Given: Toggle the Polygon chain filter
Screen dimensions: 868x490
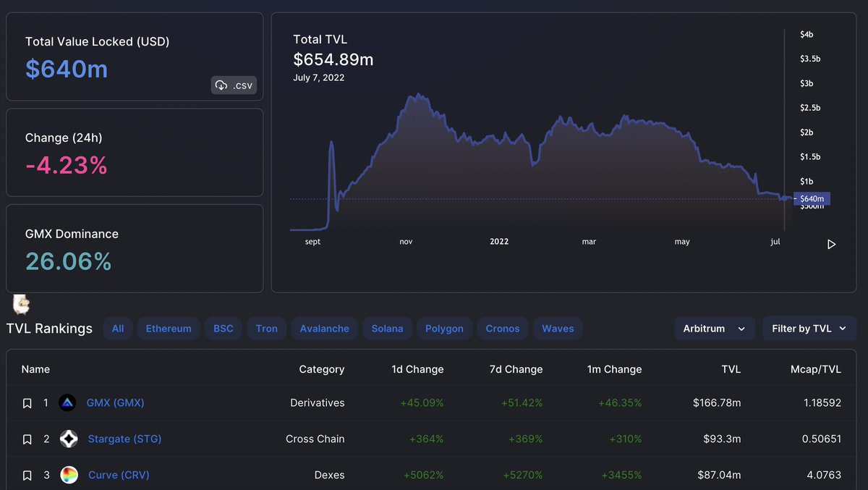Looking at the screenshot, I should [x=444, y=328].
